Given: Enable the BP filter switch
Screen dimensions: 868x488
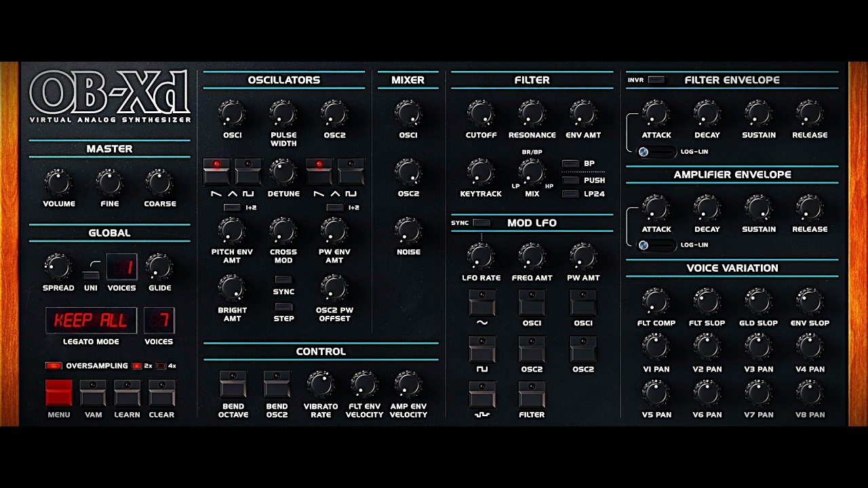Looking at the screenshot, I should pyautogui.click(x=571, y=163).
